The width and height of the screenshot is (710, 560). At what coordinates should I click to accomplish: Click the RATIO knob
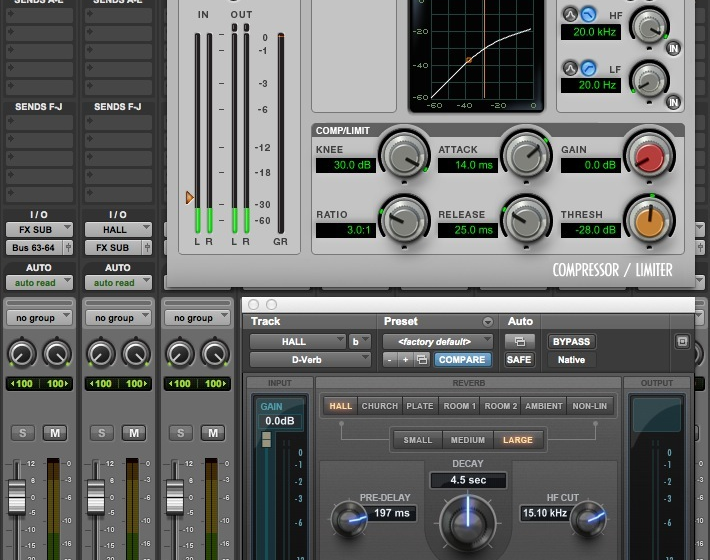pos(404,221)
